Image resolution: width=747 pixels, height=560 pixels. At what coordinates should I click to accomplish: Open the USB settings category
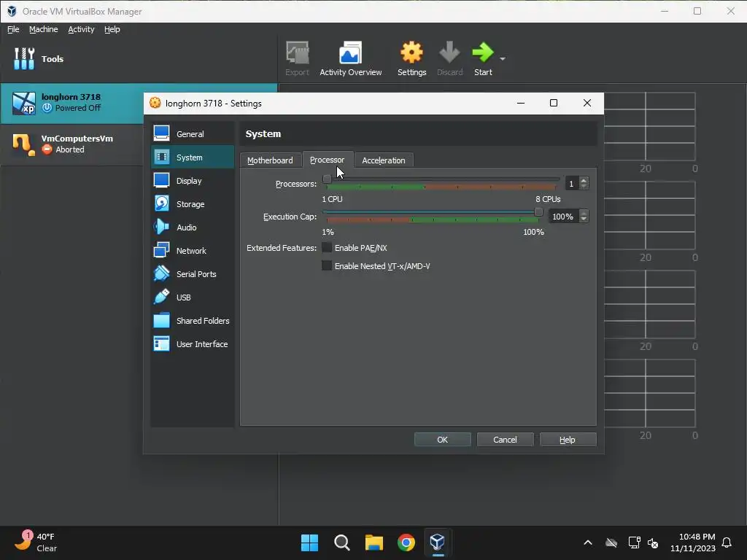(x=193, y=297)
